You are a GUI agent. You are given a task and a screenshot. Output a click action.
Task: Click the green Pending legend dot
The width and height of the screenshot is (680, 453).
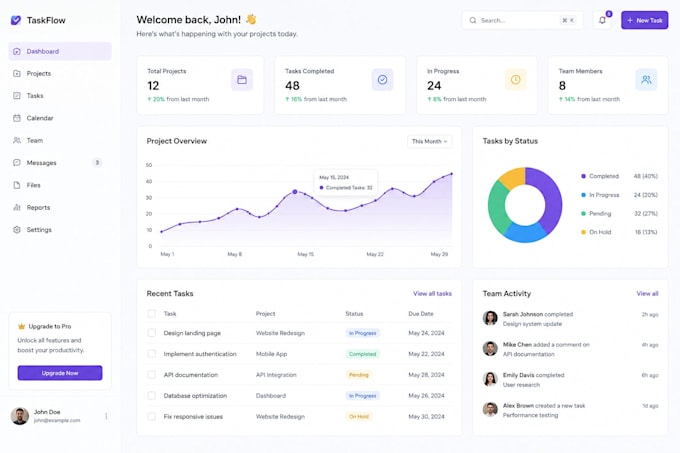tap(583, 213)
